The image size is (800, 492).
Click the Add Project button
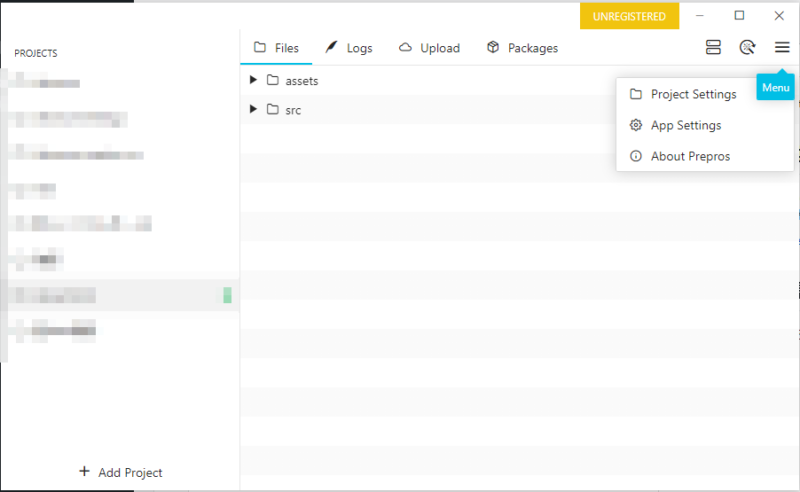(120, 472)
